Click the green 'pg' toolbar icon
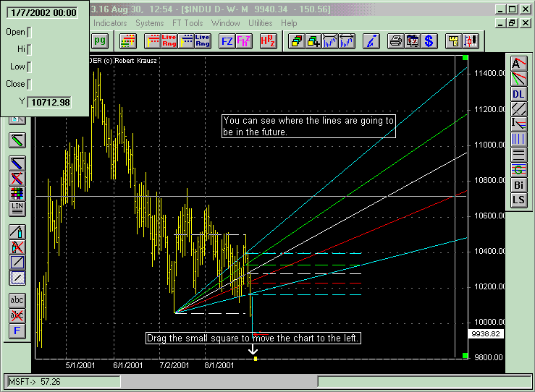Image resolution: width=535 pixels, height=392 pixels. click(101, 41)
